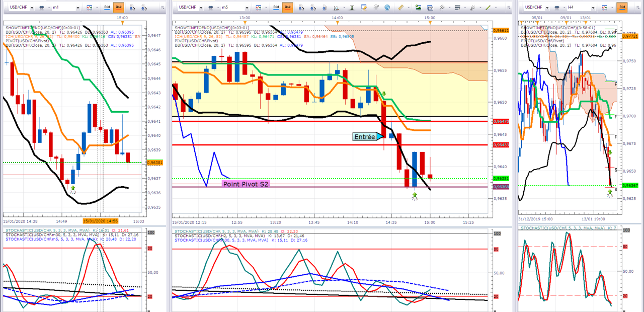Click the link-charts icon in the m1 chart toolbar

coord(41,8)
